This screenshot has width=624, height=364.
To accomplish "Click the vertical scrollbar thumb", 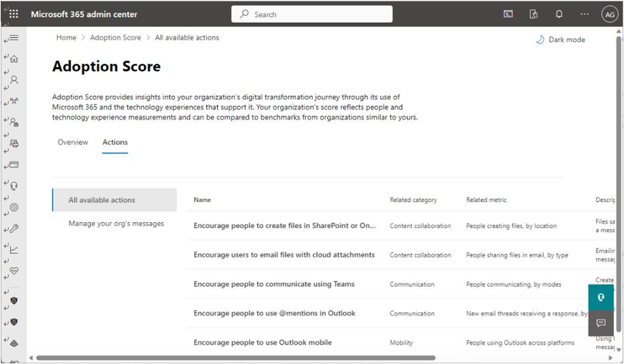I will tap(618, 183).
